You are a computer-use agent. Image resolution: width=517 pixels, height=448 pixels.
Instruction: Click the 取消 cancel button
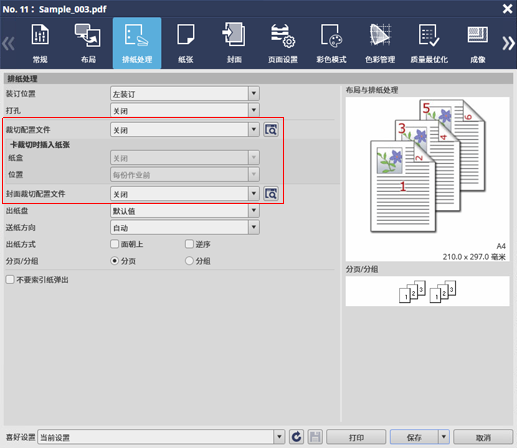click(483, 437)
